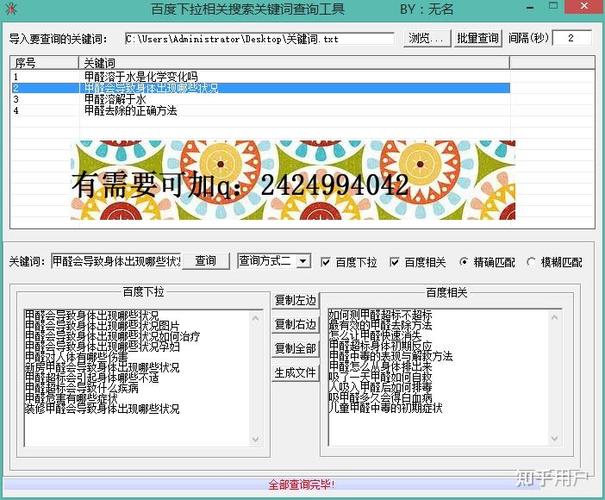Click result 甲醛会导致身体出现哪些状况图片

[102, 326]
